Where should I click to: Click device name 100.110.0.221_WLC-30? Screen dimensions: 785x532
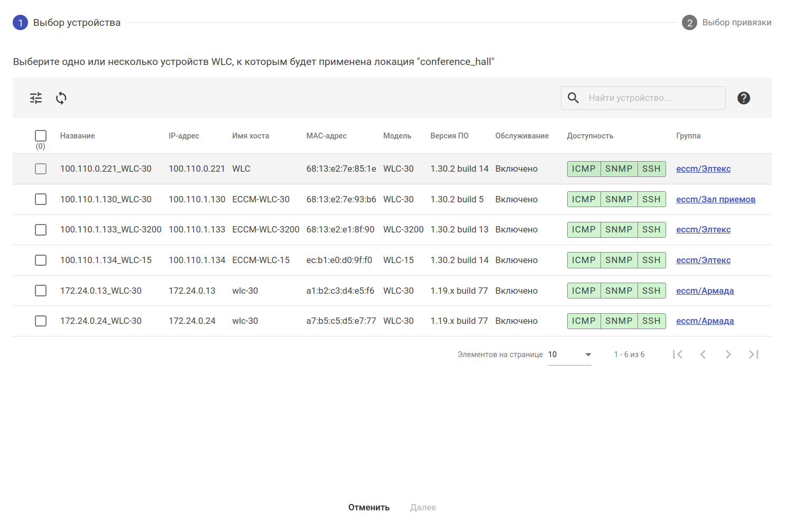(106, 169)
